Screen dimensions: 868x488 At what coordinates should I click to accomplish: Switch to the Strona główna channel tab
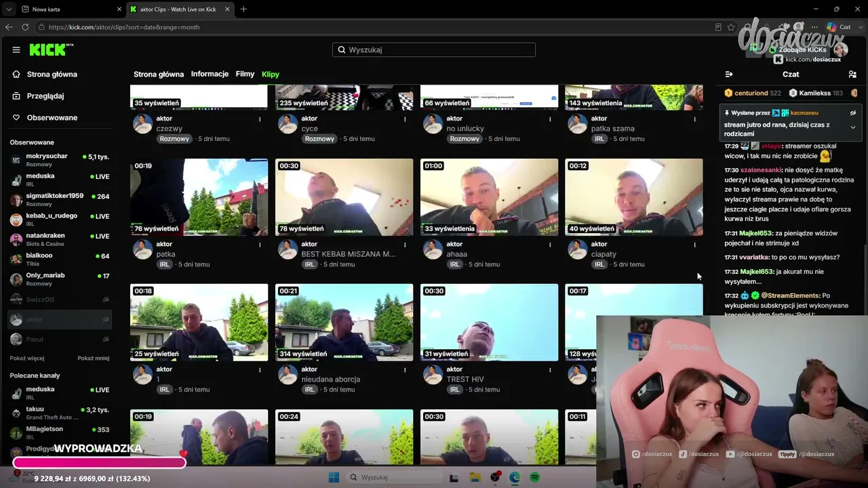[x=159, y=75]
